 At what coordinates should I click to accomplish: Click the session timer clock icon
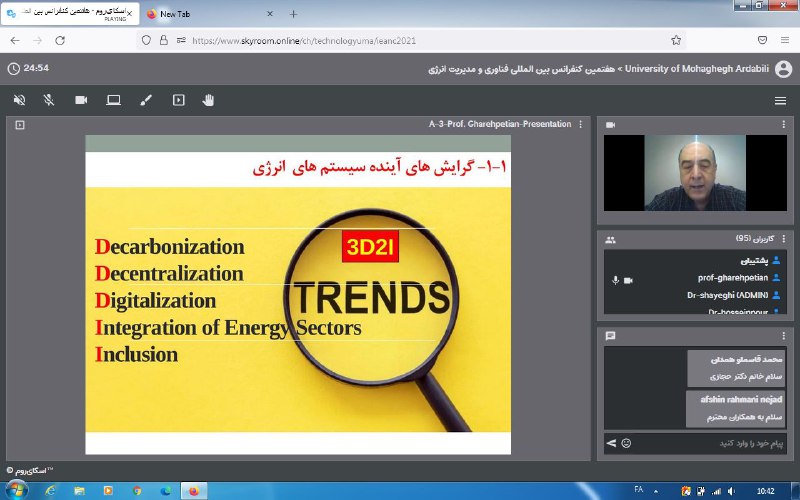click(x=14, y=68)
